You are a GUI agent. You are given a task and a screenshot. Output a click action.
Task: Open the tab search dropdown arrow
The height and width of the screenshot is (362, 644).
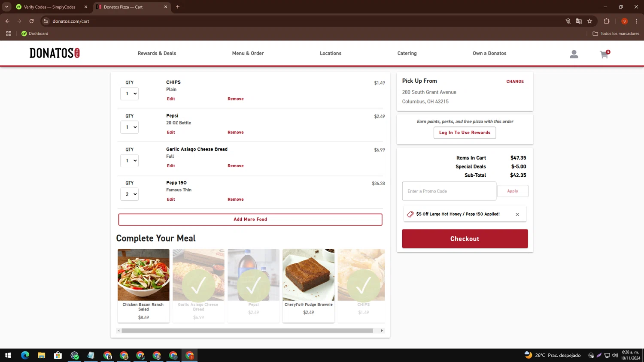click(x=6, y=7)
